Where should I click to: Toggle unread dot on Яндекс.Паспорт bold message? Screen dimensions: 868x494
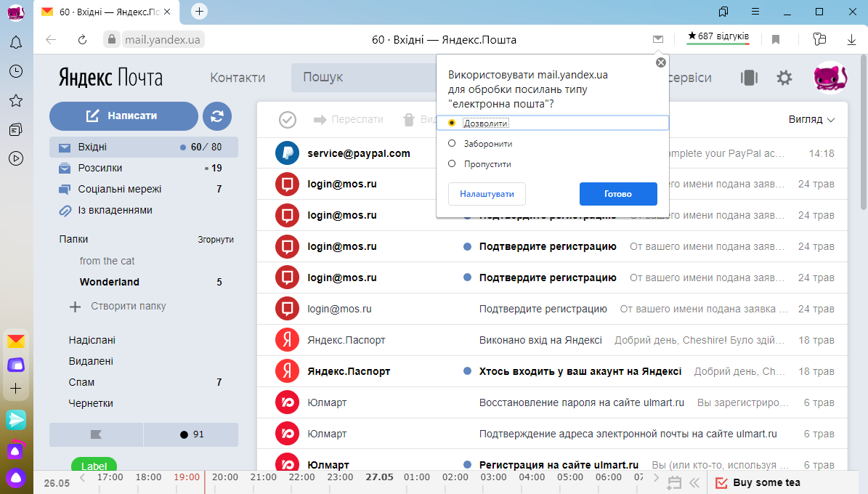click(x=467, y=372)
